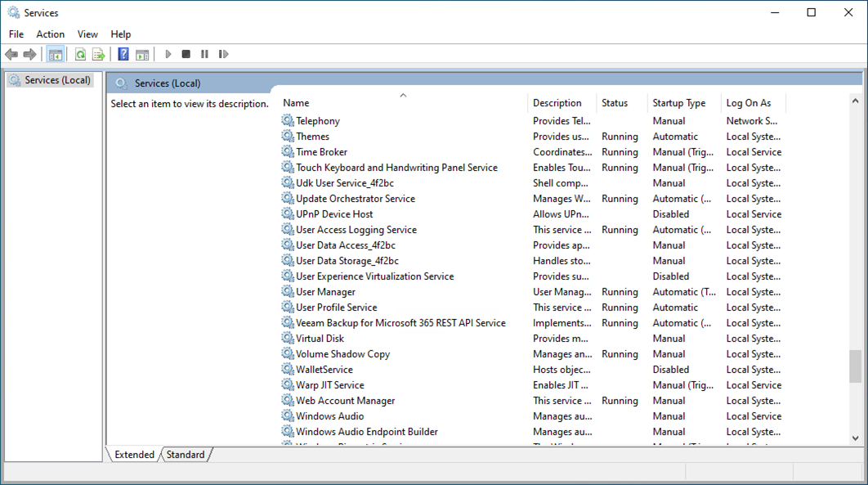Click the Restart Service icon
Viewport: 868px width, 485px height.
click(x=223, y=54)
